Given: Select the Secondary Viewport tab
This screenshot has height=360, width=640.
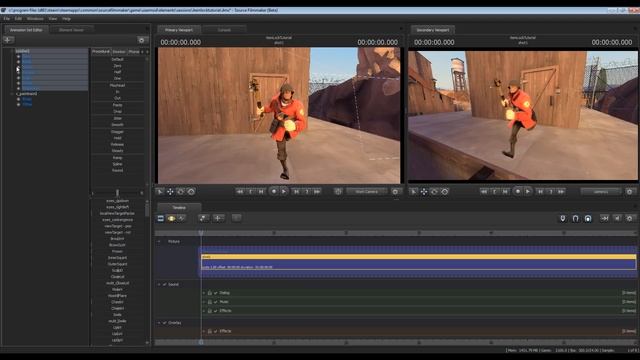Looking at the screenshot, I should coord(433,30).
